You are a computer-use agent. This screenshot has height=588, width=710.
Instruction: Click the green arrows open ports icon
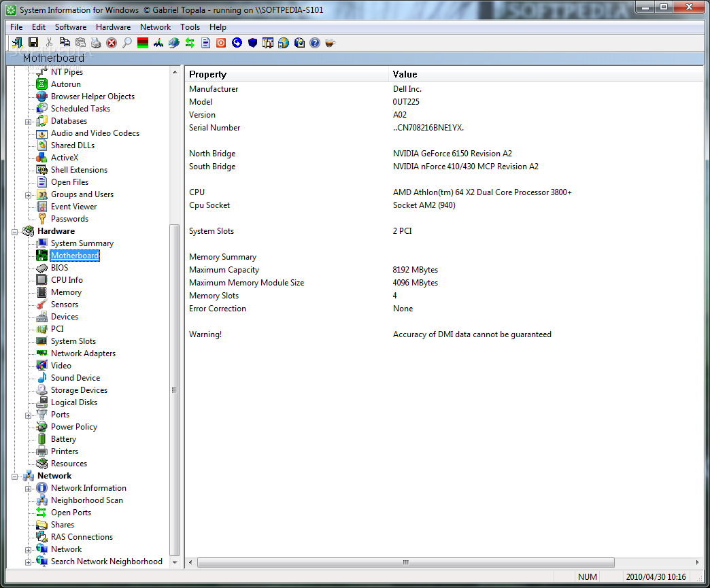pos(190,43)
